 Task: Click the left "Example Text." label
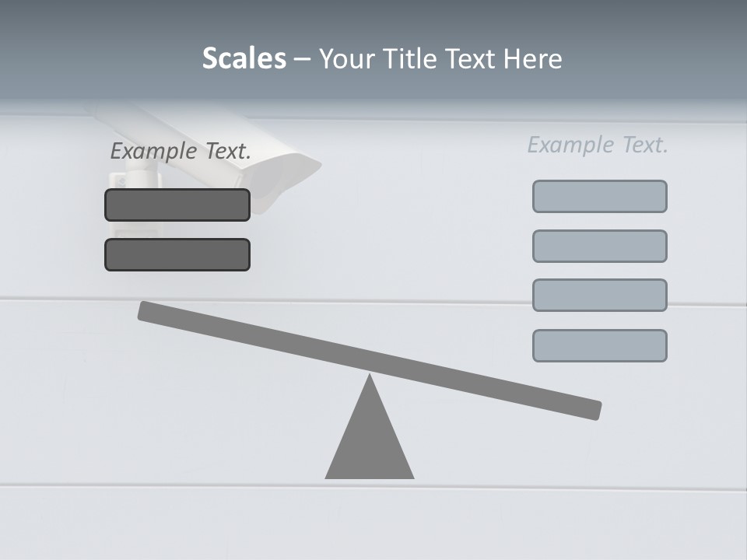tap(181, 152)
